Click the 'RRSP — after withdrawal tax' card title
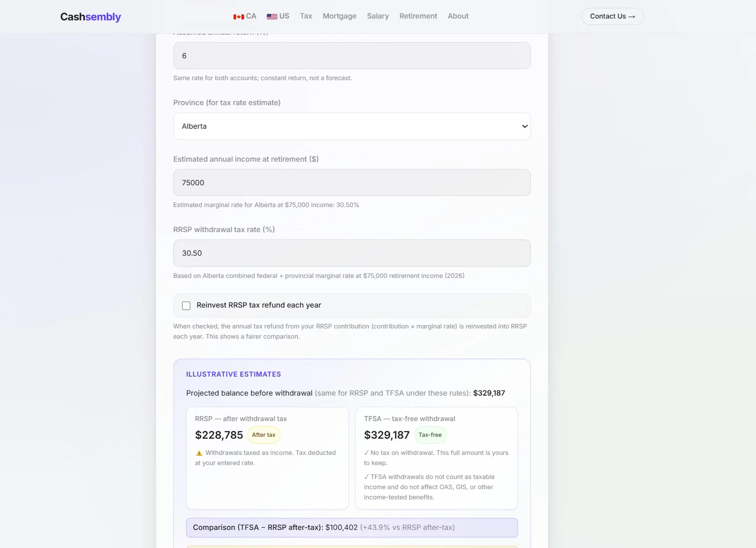This screenshot has width=756, height=548. (x=241, y=419)
